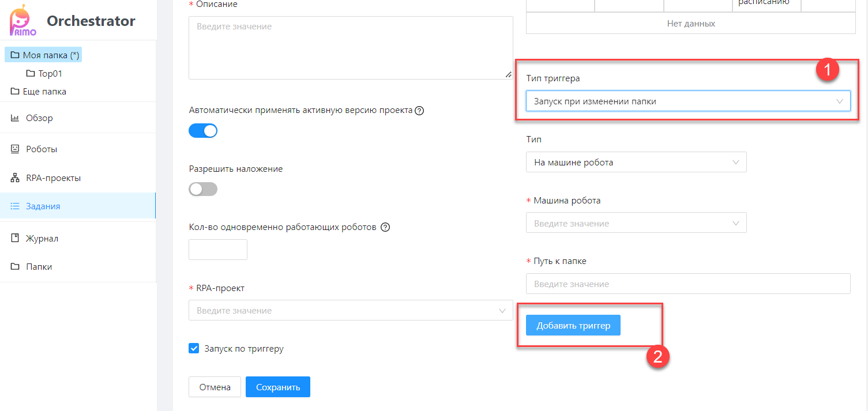This screenshot has height=411, width=868.
Task: Click help icon beside simultaneous robots count label
Action: pyautogui.click(x=386, y=227)
